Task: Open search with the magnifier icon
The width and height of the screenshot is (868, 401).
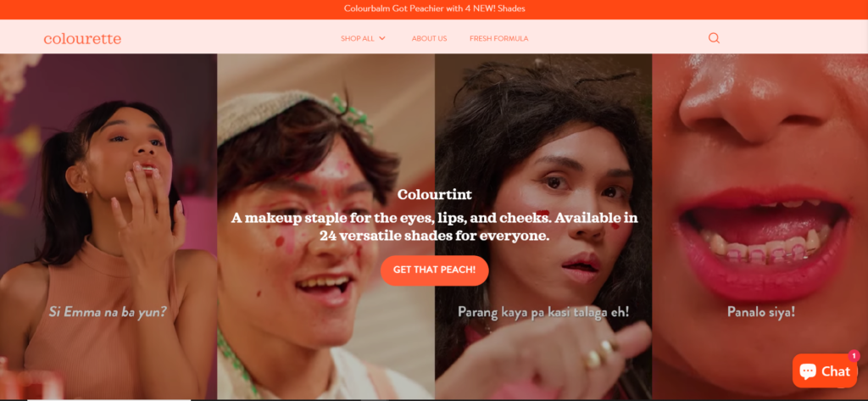Action: pos(714,38)
